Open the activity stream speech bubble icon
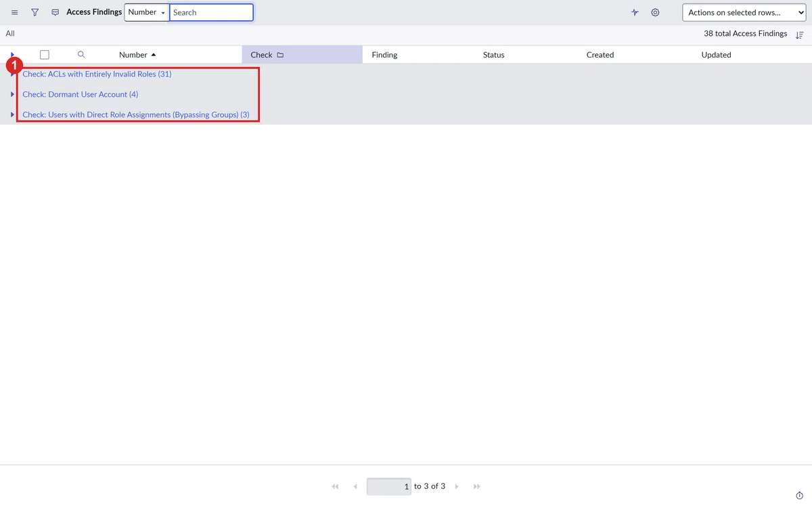The image size is (812, 508). 55,12
